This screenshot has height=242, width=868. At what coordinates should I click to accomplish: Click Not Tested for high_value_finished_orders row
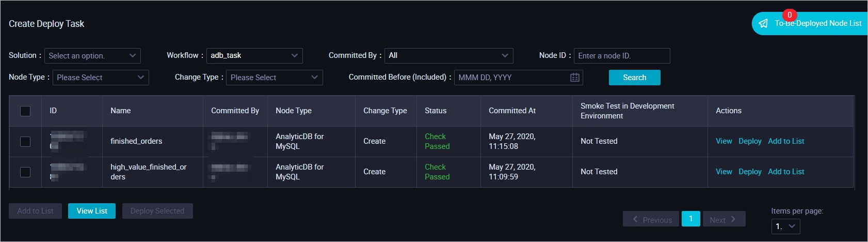click(599, 172)
